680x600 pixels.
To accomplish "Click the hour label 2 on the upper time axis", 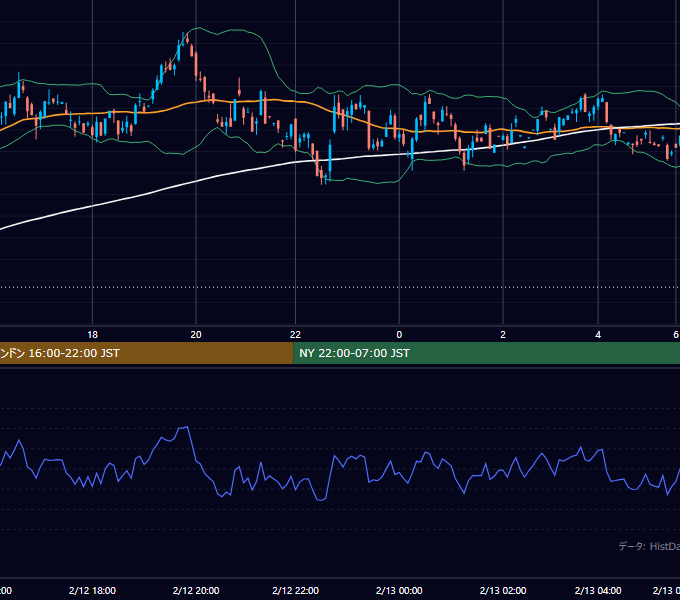I will pos(503,335).
